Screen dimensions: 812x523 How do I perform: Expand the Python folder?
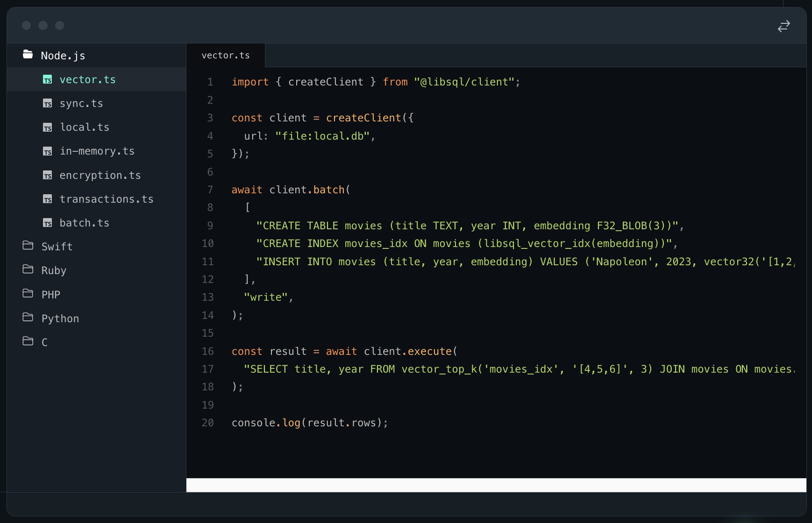pos(96,318)
